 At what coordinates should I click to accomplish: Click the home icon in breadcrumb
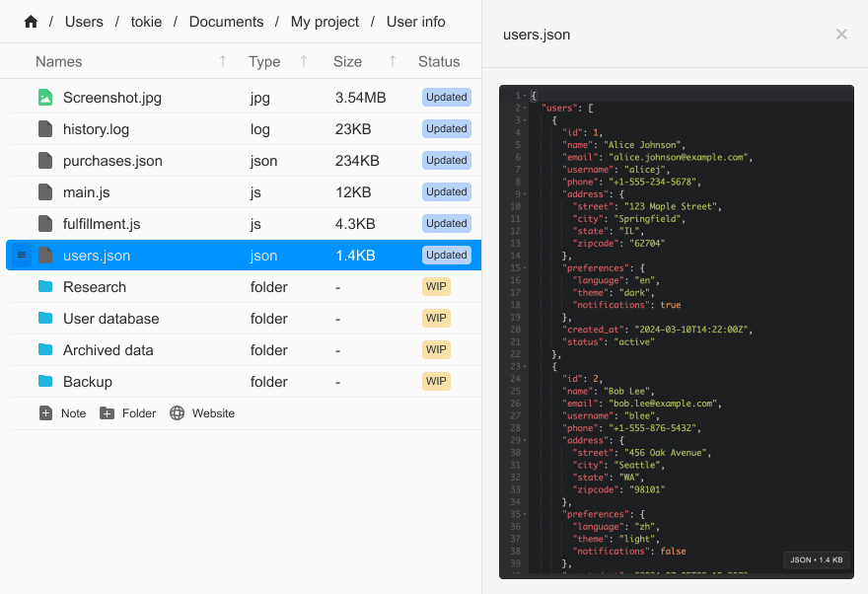point(31,22)
